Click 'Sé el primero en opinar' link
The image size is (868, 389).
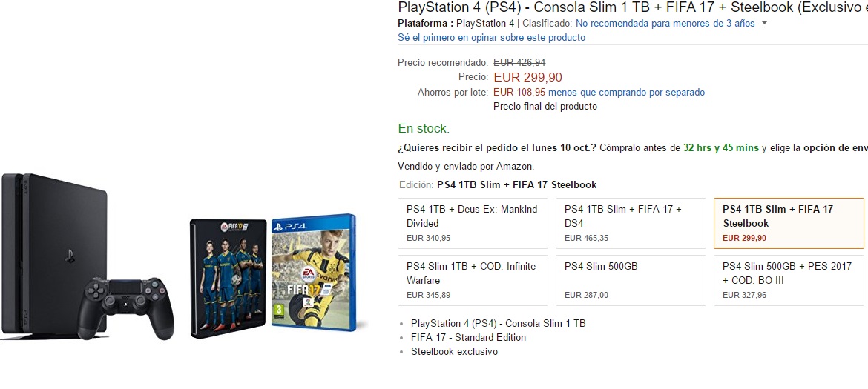pyautogui.click(x=491, y=38)
